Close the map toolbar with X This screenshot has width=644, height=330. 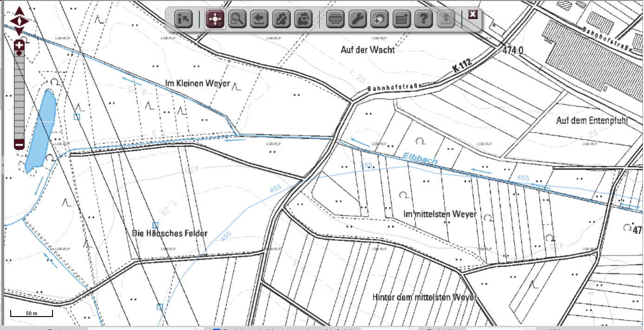[473, 14]
